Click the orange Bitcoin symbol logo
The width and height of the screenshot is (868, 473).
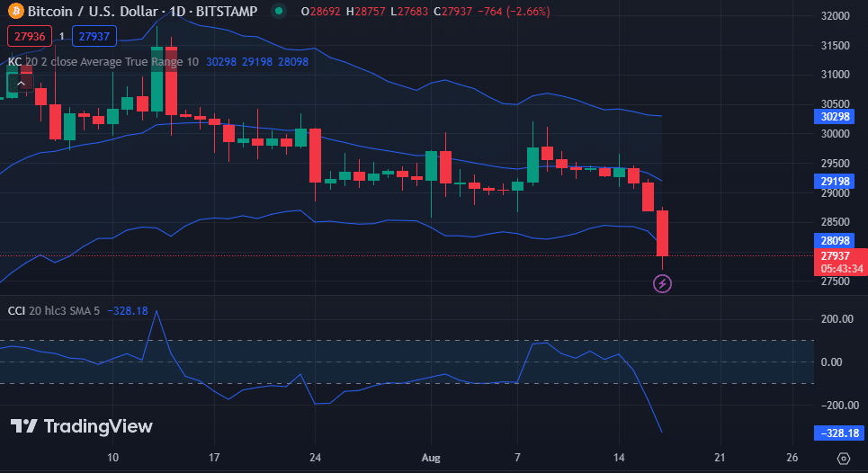15,12
